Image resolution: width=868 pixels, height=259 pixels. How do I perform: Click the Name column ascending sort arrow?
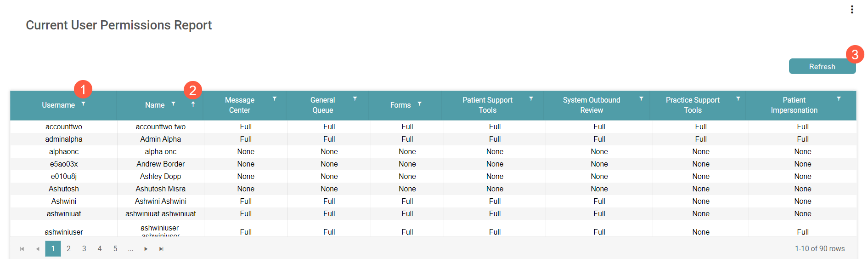point(193,104)
